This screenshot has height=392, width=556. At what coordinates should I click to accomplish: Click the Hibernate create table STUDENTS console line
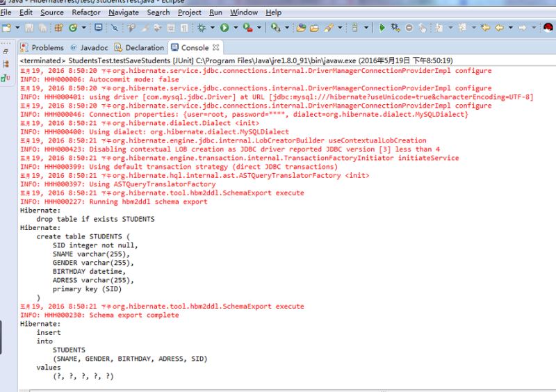83,236
